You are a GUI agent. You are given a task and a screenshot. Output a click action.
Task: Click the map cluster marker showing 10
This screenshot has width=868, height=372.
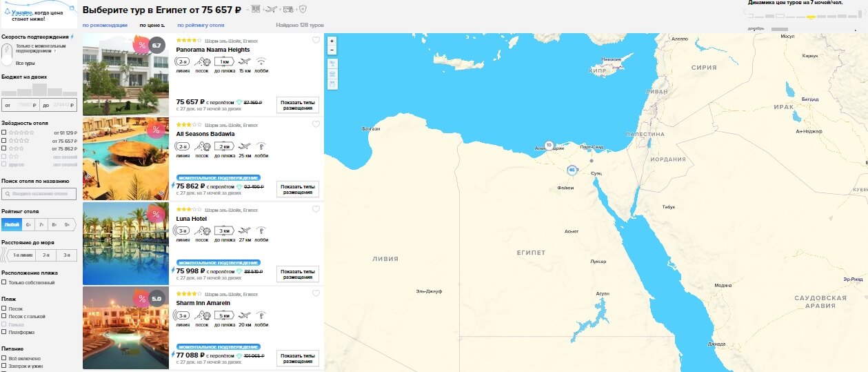pyautogui.click(x=549, y=145)
